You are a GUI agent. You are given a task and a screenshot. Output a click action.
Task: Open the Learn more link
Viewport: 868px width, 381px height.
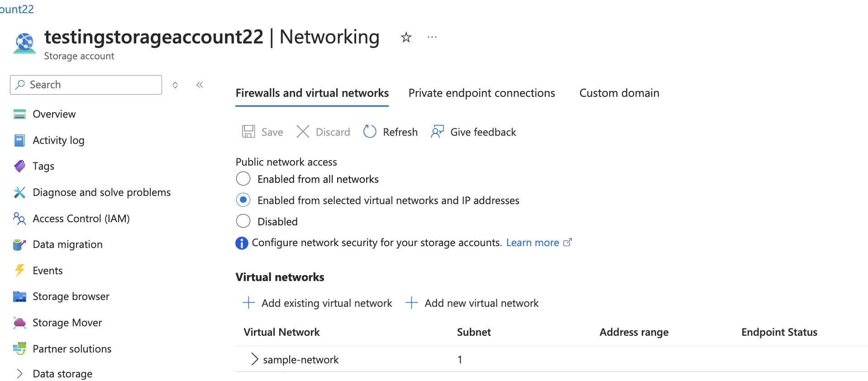539,243
